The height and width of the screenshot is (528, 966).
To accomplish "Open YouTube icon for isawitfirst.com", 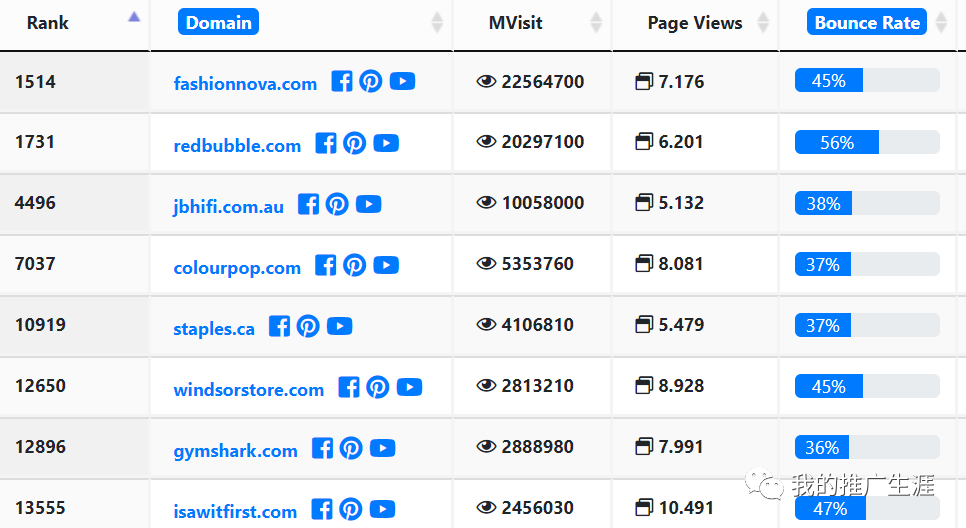I will pos(382,509).
